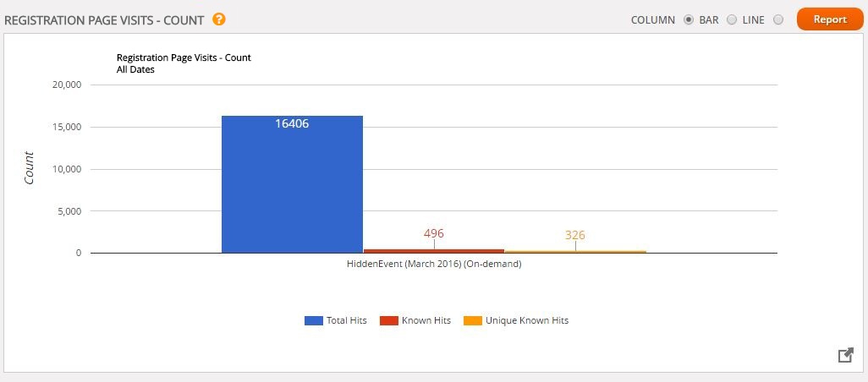868x382 pixels.
Task: Open the orange question mark help icon
Action: click(x=219, y=20)
